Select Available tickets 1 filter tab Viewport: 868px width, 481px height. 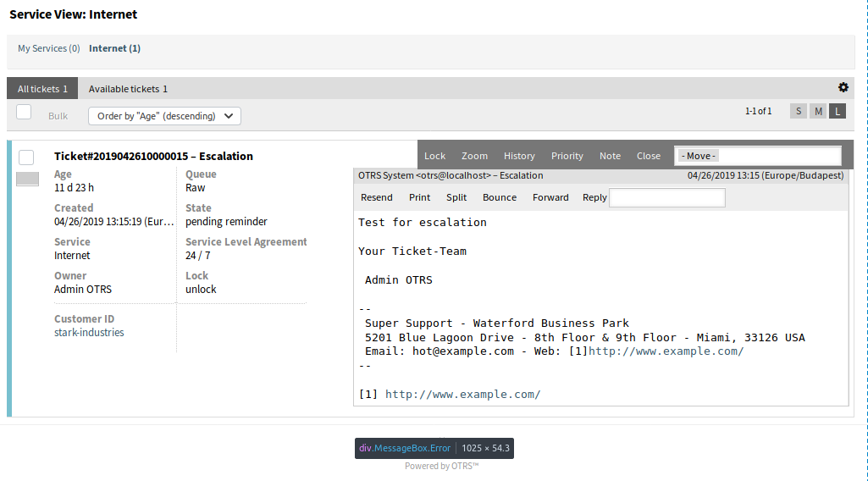pos(128,89)
